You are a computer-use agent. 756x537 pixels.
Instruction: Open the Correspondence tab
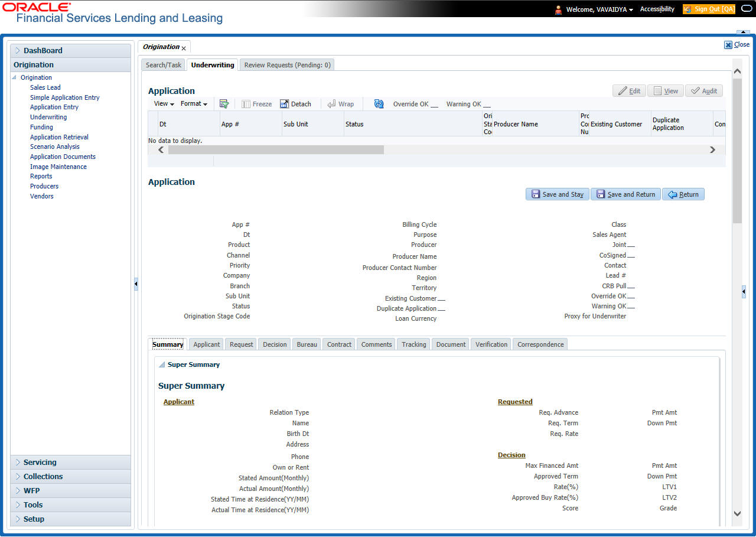tap(540, 344)
